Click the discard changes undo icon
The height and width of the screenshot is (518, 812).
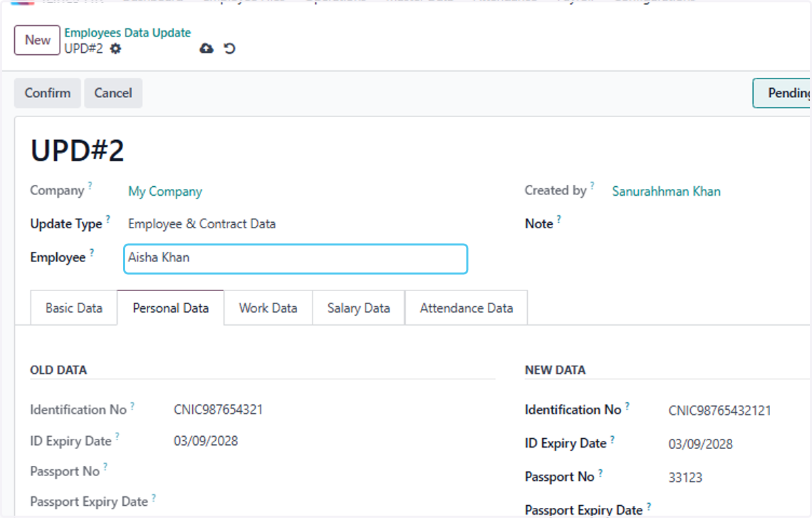click(230, 49)
